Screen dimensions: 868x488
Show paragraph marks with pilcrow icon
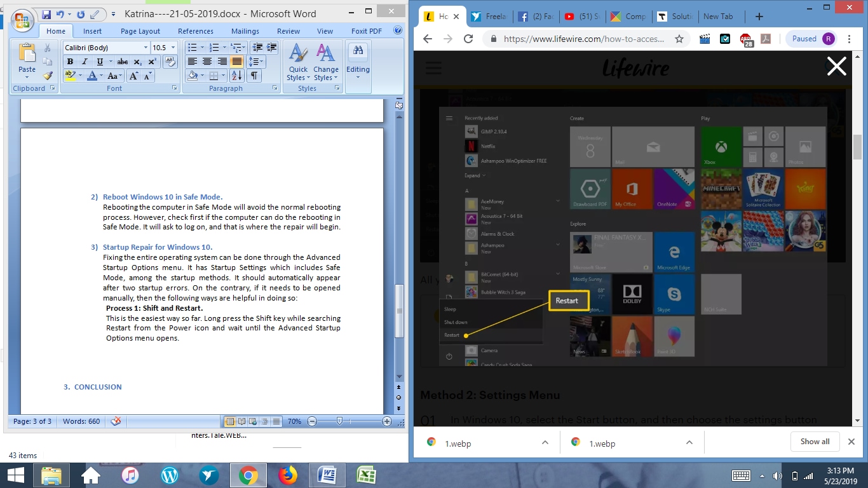[254, 76]
